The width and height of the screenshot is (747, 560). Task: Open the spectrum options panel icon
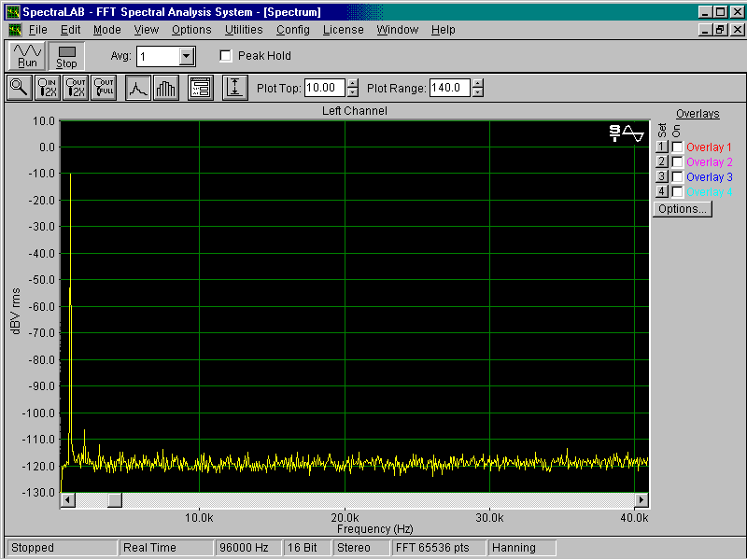201,88
